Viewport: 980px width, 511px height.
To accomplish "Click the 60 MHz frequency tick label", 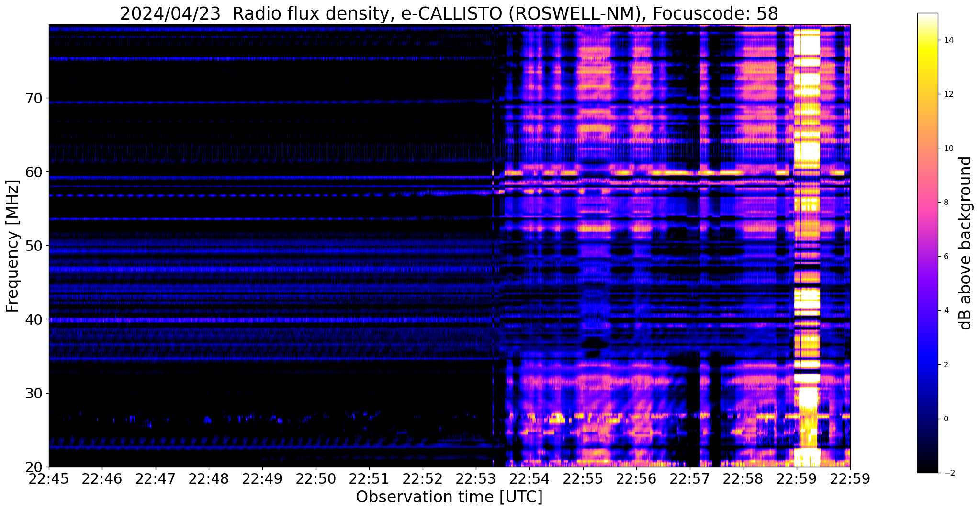I will point(34,172).
